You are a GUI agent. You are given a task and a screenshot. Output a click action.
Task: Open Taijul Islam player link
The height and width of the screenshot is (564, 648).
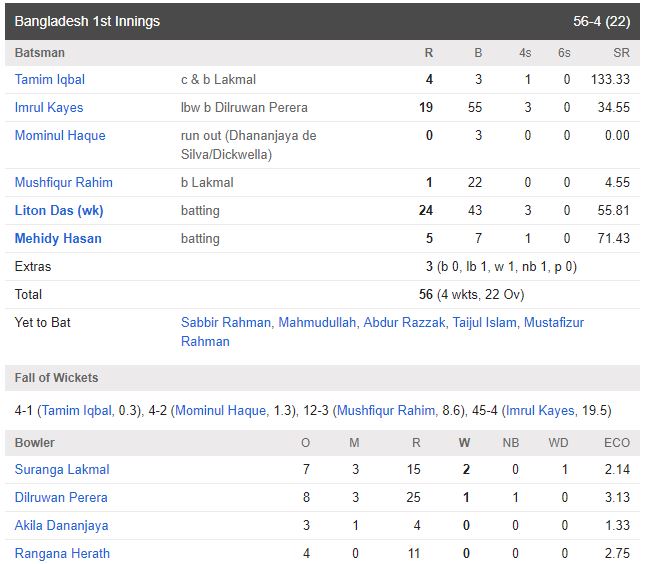pos(484,322)
